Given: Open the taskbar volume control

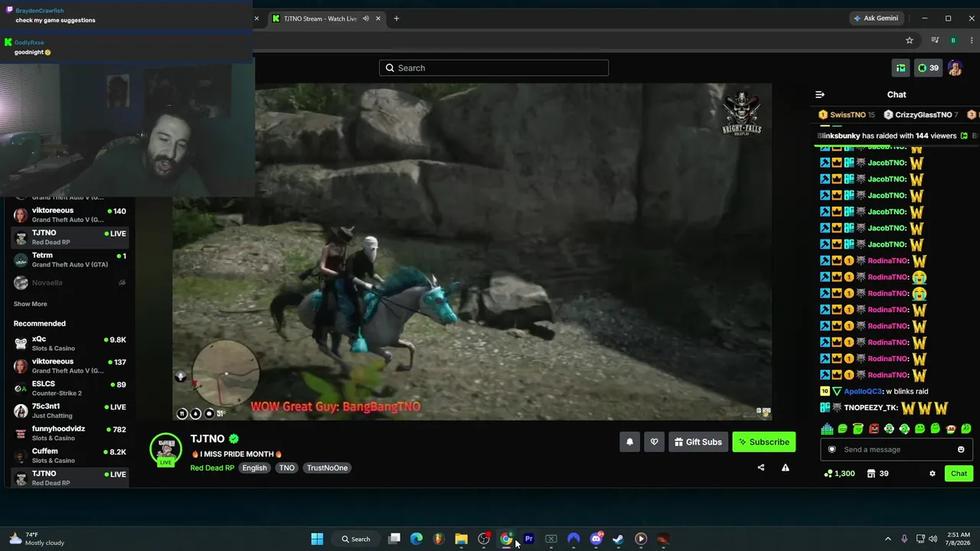Looking at the screenshot, I should pyautogui.click(x=933, y=539).
